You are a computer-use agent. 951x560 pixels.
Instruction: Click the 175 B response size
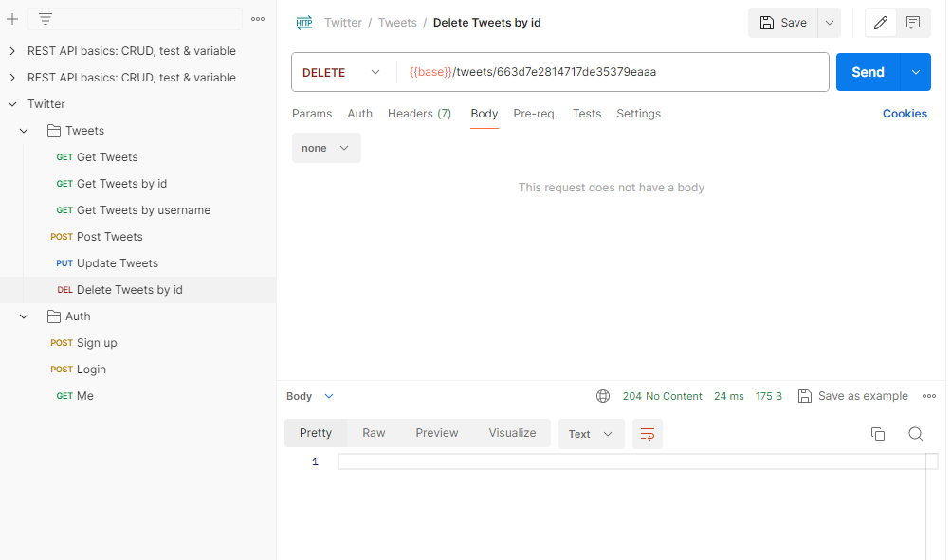tap(768, 396)
